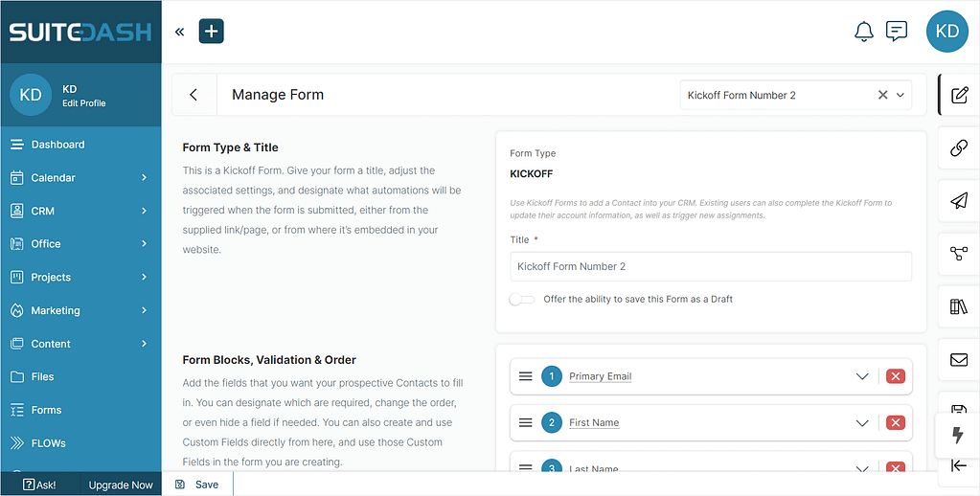Click the drag handle on Primary Email row

pyautogui.click(x=526, y=376)
